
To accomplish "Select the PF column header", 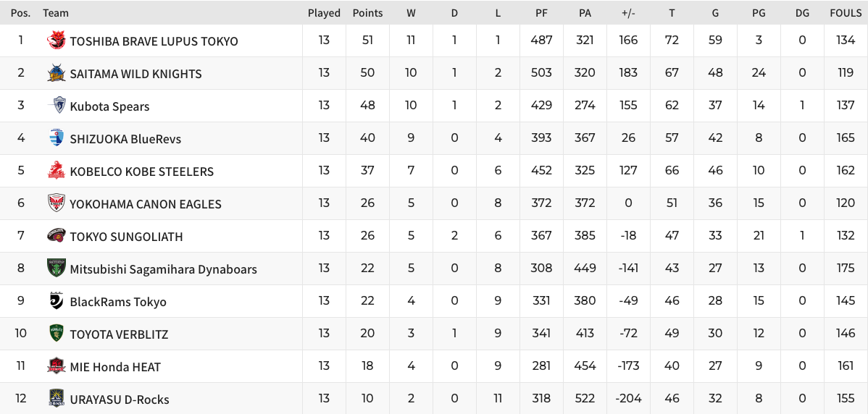I will point(541,13).
